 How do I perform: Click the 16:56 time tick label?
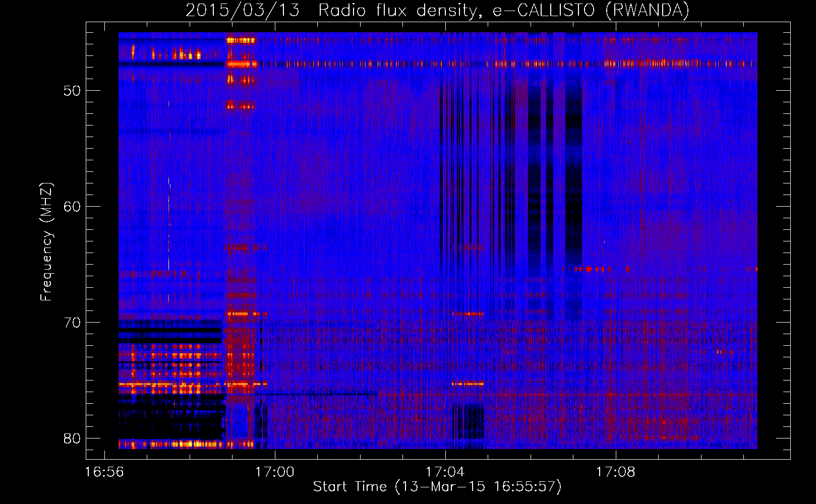point(104,472)
